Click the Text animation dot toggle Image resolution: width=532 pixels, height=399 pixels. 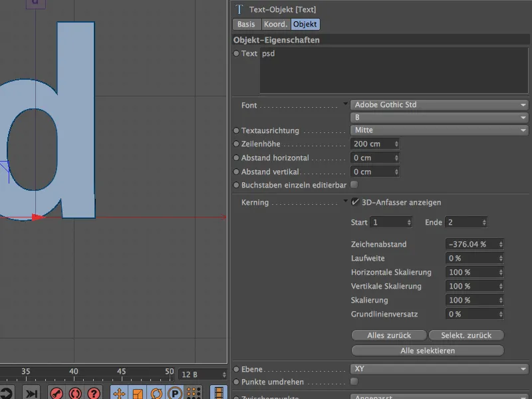[x=236, y=53]
